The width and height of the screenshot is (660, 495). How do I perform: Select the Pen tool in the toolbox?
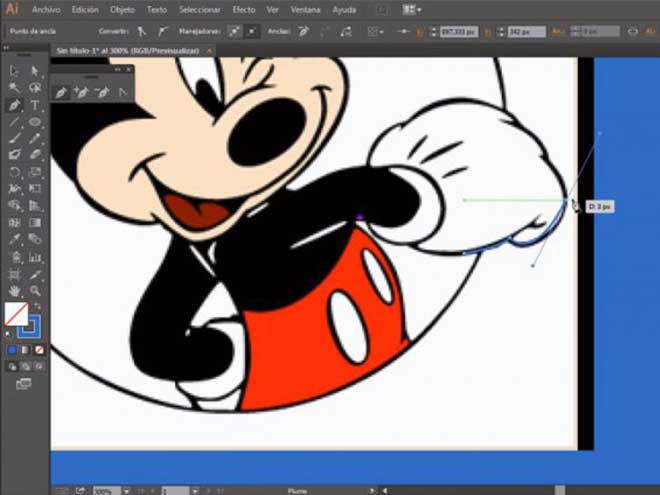[x=14, y=105]
